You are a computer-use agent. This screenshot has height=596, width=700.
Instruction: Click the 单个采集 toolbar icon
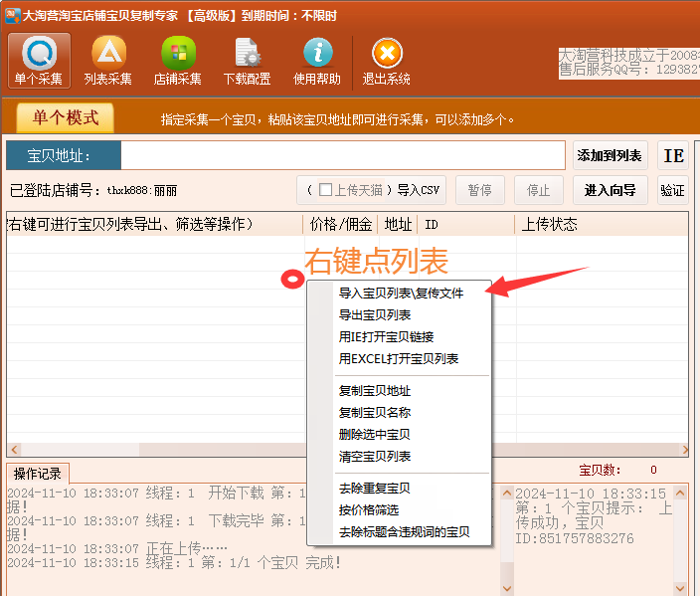click(39, 61)
